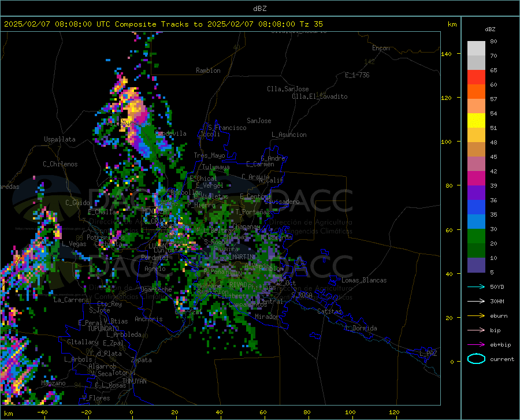Select the magenta 42 dBZ color swatch
This screenshot has height=420, width=520.
coord(476,179)
